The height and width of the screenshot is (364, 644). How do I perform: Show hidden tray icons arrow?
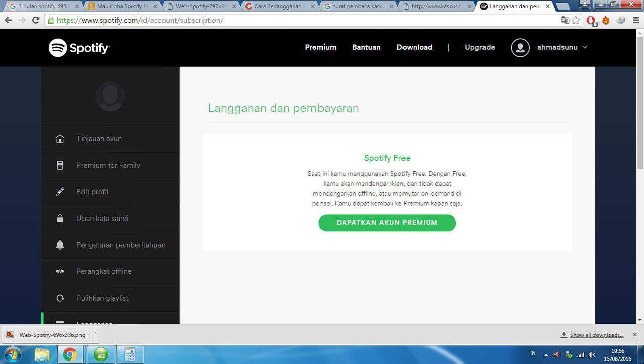click(546, 354)
